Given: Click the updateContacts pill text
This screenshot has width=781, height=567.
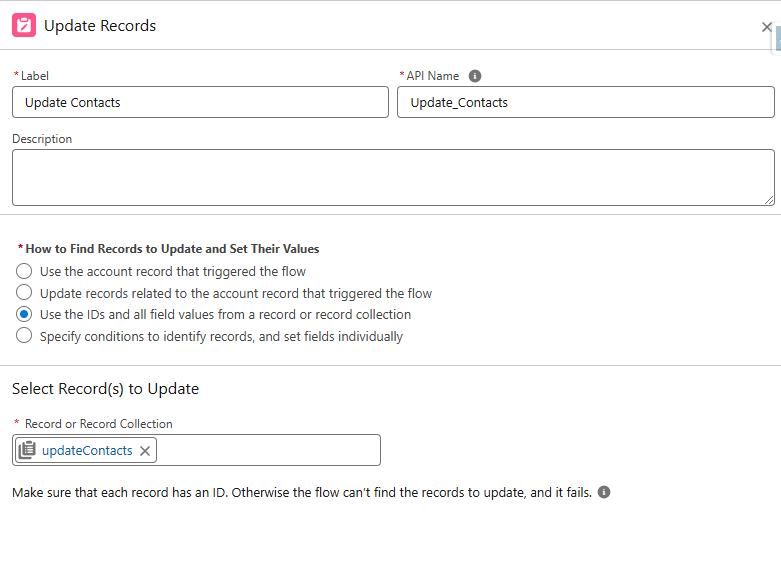Looking at the screenshot, I should point(87,451).
